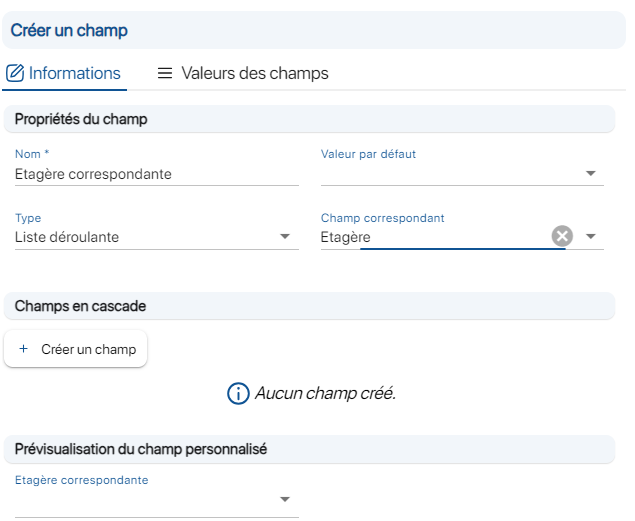Click the info circle icon near Aucun champ créé
Screen dimensions: 635x521
click(x=238, y=393)
